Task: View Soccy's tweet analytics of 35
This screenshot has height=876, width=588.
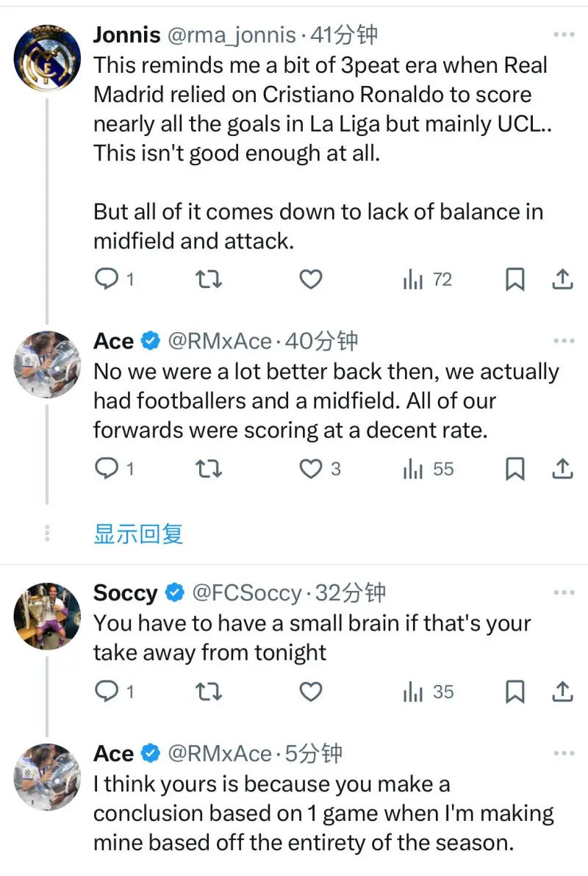Action: point(428,692)
